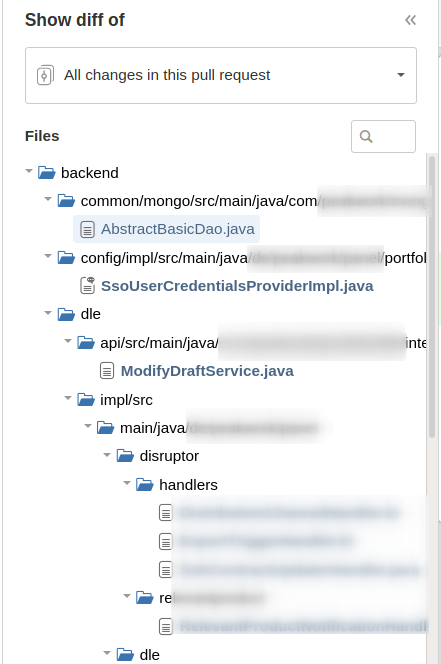This screenshot has height=664, width=441.
Task: Click the folder icon of the 're' folder
Action: tap(145, 598)
